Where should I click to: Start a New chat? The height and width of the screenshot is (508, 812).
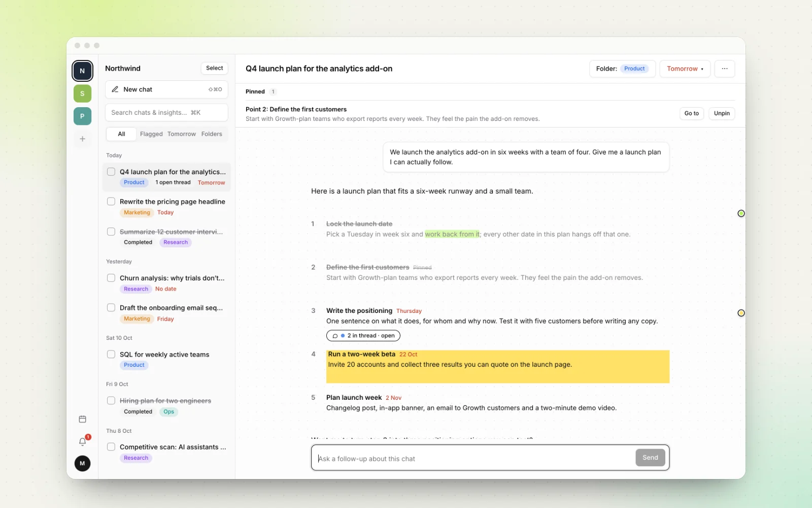(166, 89)
